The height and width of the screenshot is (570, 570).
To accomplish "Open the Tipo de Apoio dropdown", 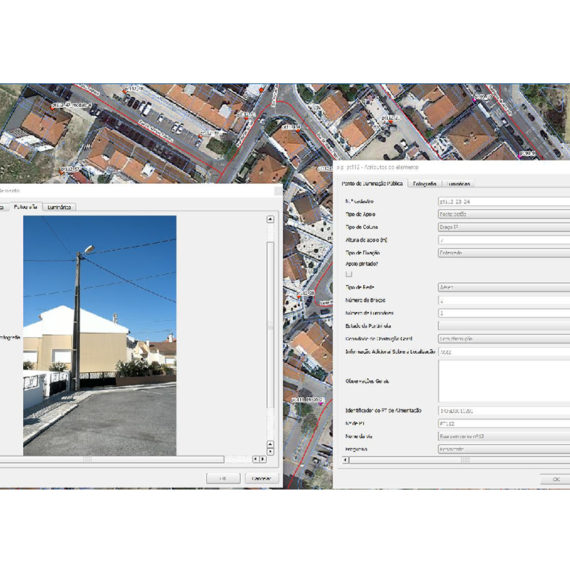I will point(504,214).
